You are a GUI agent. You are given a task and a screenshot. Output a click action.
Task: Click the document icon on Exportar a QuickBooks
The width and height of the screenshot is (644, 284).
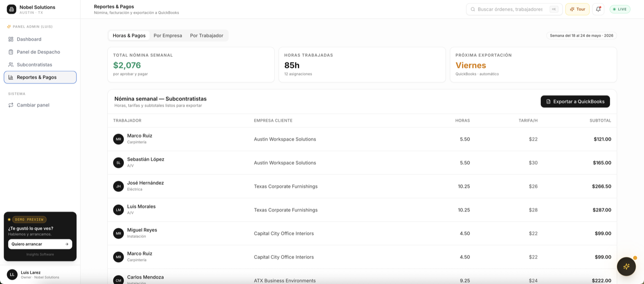click(x=549, y=102)
